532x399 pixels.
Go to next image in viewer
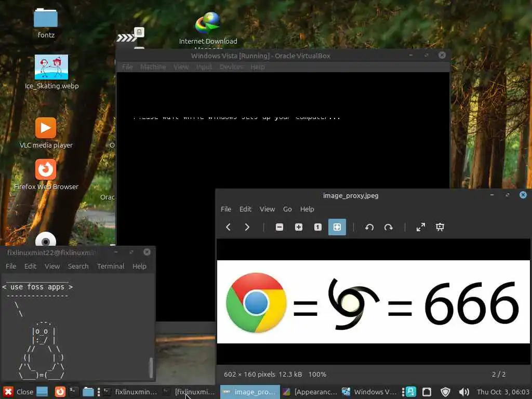point(247,227)
